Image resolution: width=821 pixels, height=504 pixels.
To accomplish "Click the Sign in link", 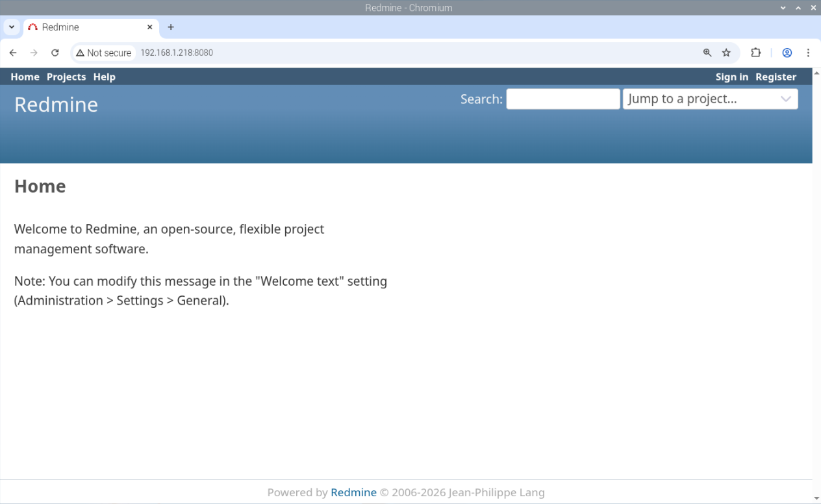I will point(732,77).
